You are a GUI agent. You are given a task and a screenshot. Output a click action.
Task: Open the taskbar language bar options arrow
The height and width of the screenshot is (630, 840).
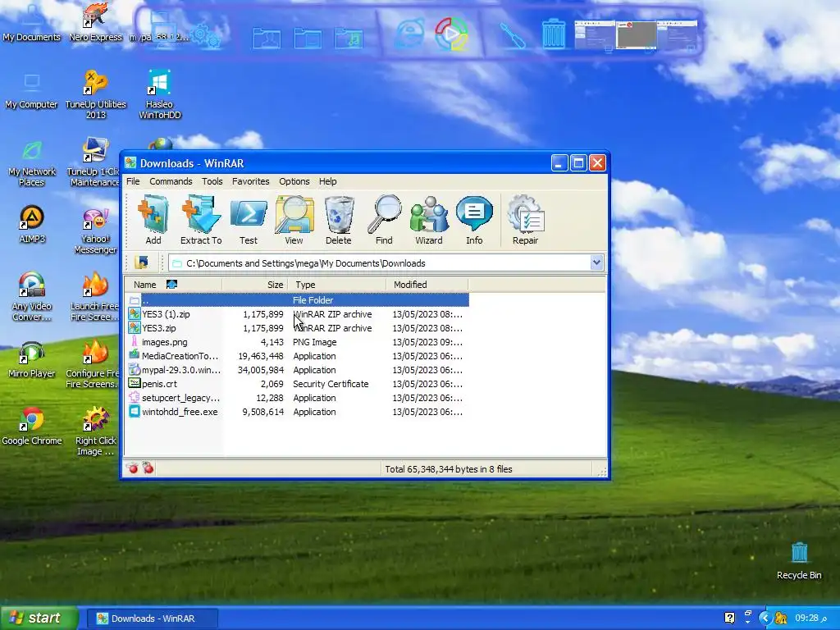pos(748,622)
